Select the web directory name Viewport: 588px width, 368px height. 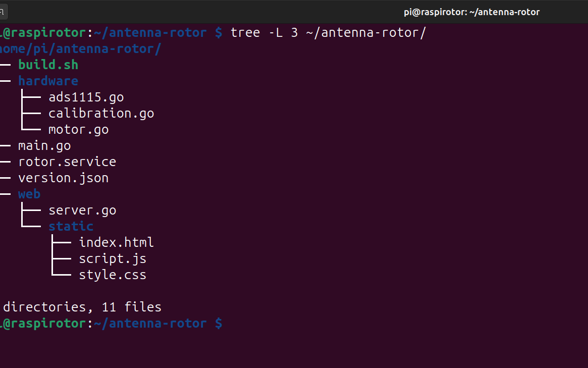[x=29, y=193]
